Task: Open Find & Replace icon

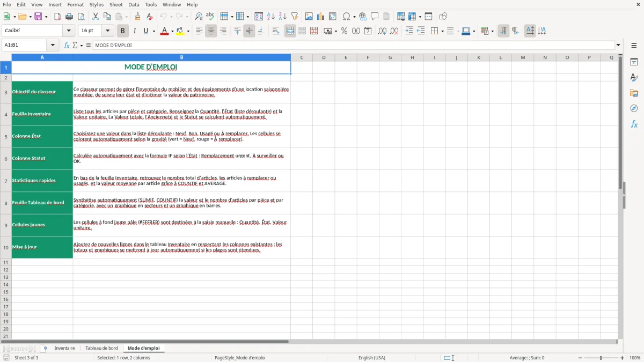Action: point(199,17)
